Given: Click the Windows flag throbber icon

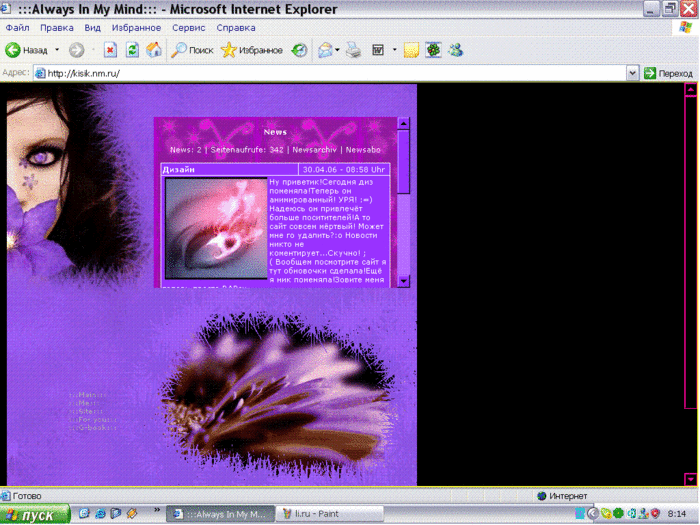Looking at the screenshot, I should pos(686,28).
